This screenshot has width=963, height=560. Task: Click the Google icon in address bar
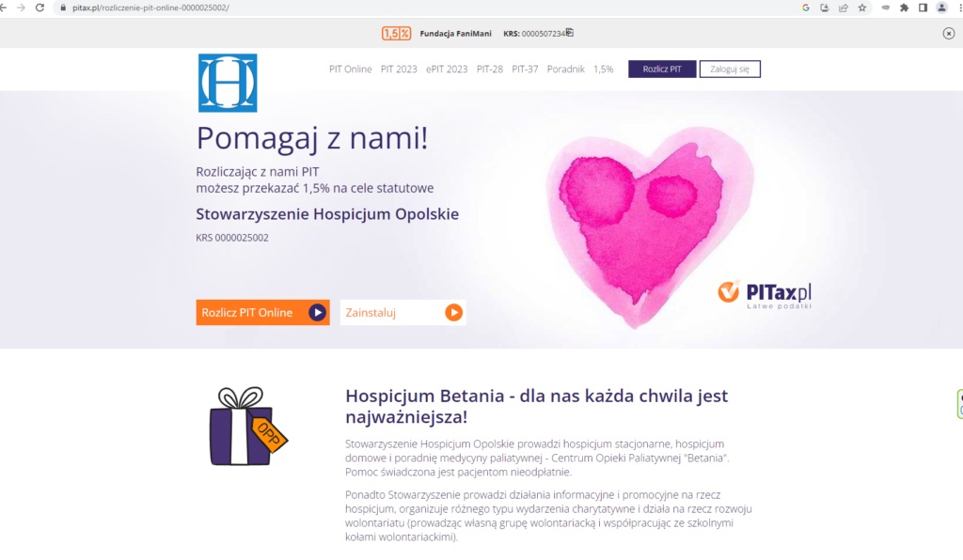click(806, 8)
